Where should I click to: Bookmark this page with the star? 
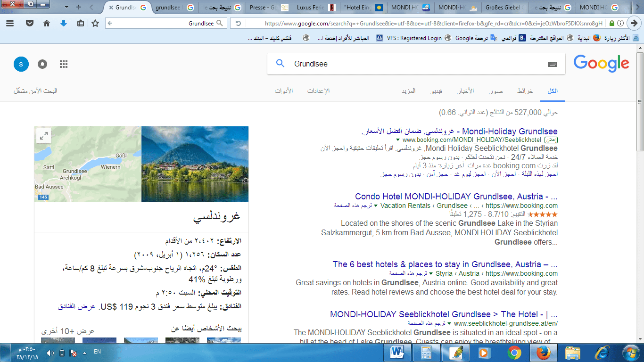(x=95, y=23)
